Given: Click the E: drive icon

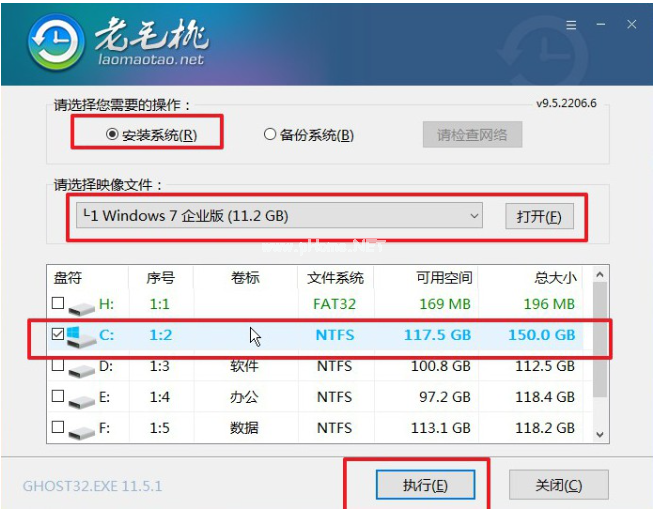Looking at the screenshot, I should [82, 400].
